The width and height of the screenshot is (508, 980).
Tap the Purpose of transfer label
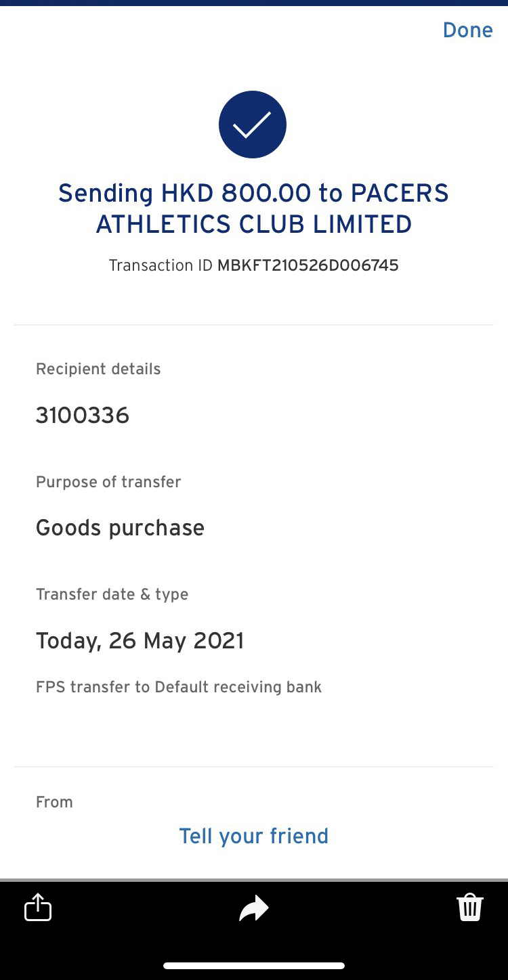pos(108,482)
